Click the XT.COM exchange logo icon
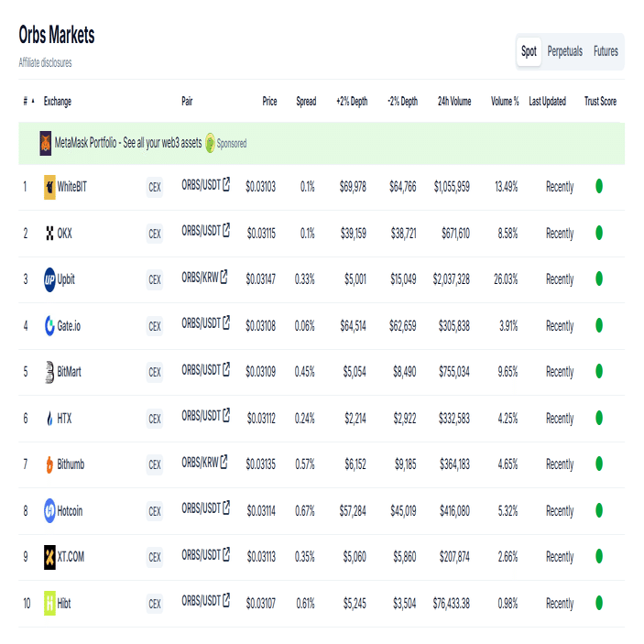 [49, 557]
